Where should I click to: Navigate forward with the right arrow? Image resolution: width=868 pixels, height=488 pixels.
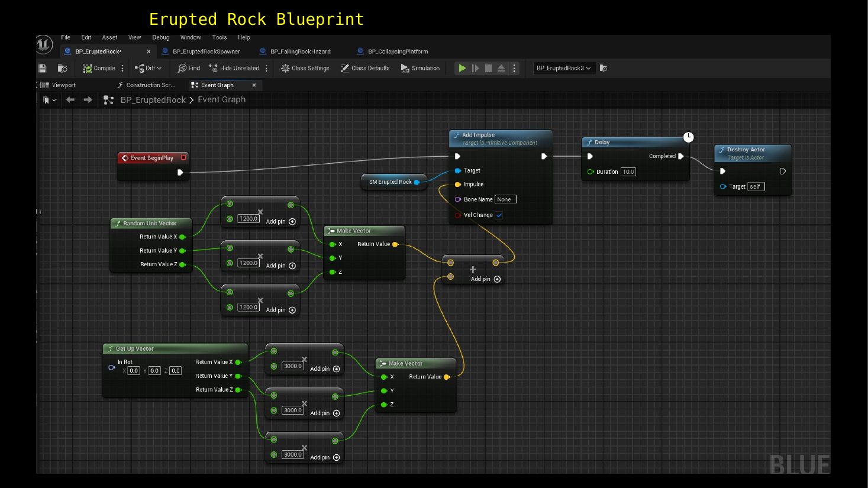point(88,100)
